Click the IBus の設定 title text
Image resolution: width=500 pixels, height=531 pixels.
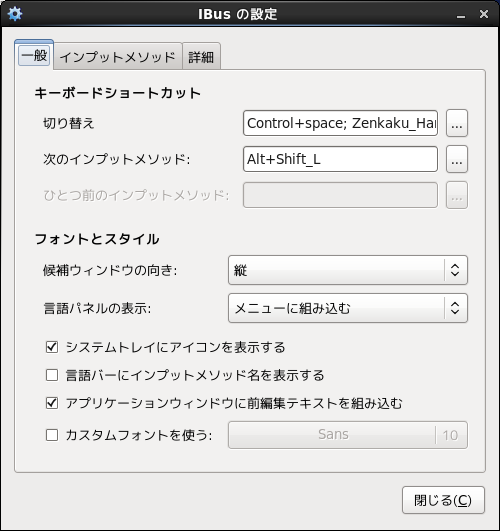pyautogui.click(x=238, y=14)
